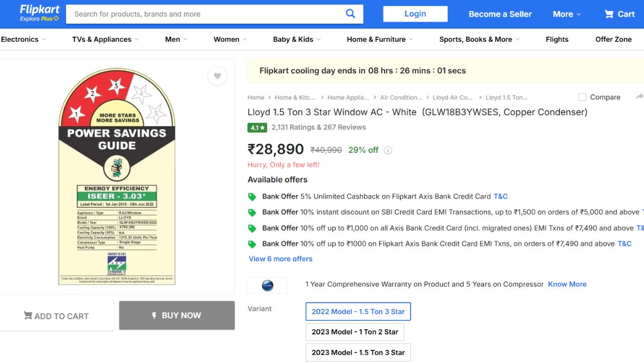Go to the Flights menu item

click(x=557, y=39)
